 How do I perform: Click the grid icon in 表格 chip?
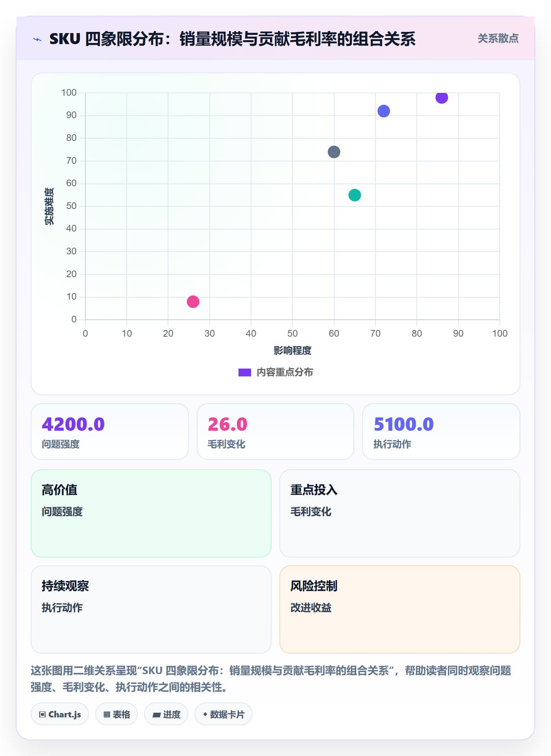tap(107, 715)
